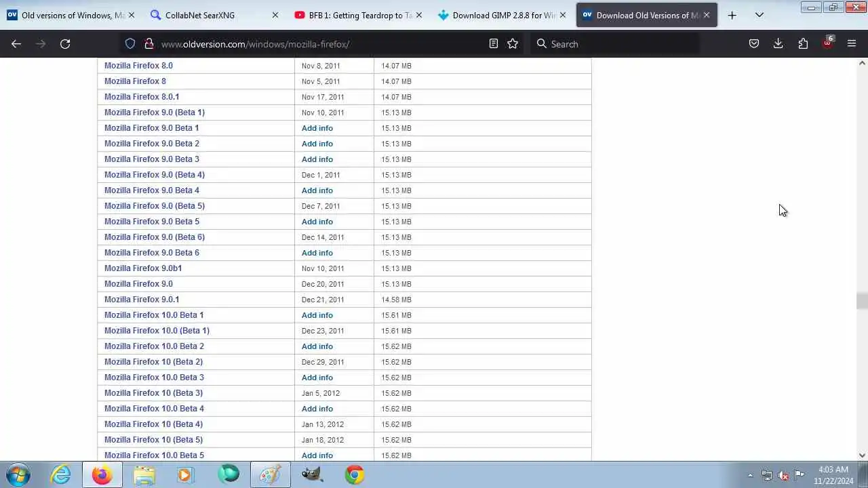Image resolution: width=868 pixels, height=488 pixels.
Task: Launch Google Chrome from the taskbar
Action: tap(355, 474)
